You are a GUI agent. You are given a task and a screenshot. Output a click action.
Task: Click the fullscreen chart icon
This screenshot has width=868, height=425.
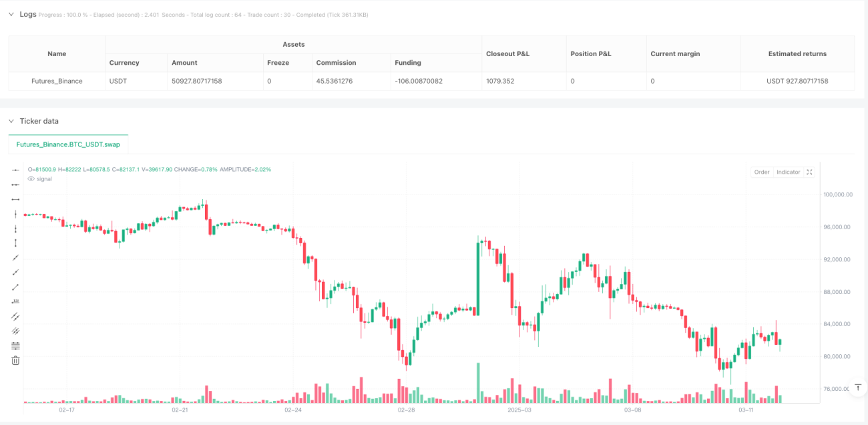[x=810, y=172]
